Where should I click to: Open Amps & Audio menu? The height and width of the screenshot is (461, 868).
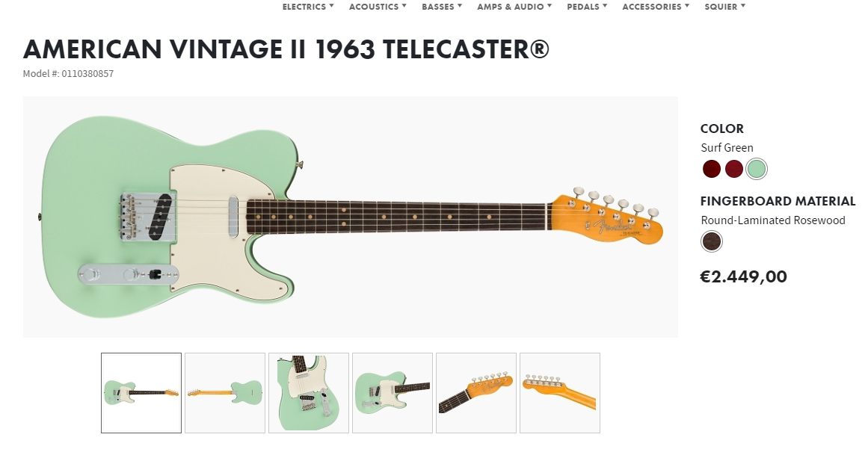pyautogui.click(x=514, y=7)
